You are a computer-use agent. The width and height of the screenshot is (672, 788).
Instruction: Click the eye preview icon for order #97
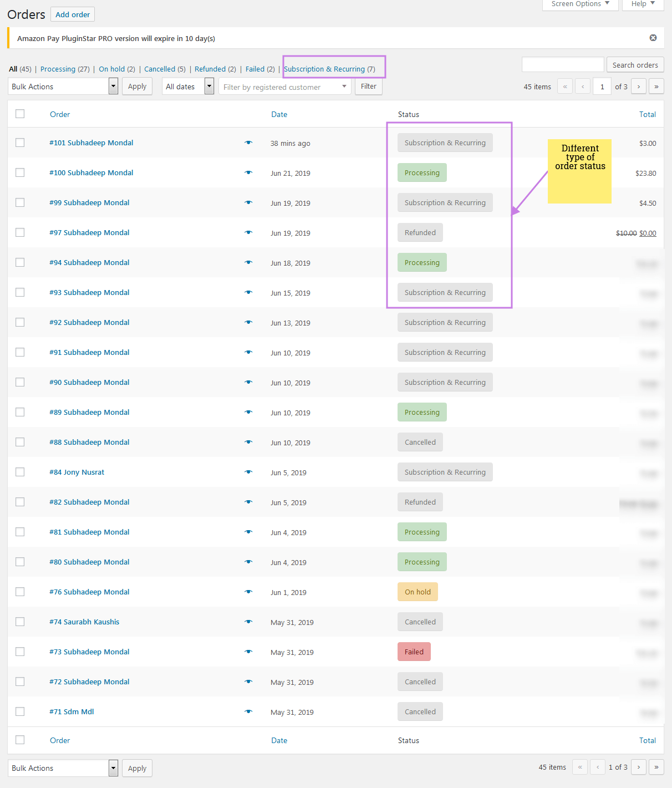pyautogui.click(x=248, y=232)
